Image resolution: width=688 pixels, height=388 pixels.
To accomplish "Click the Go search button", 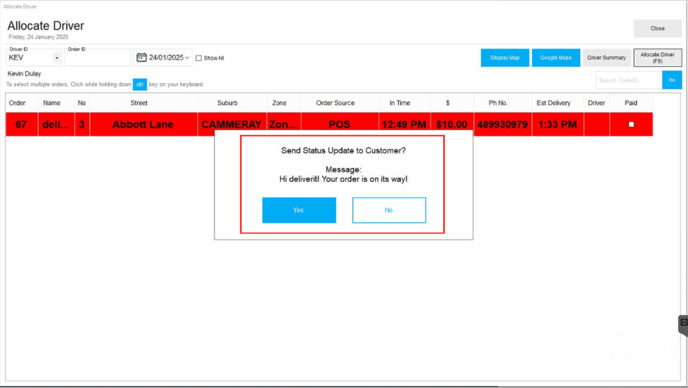I will pos(672,80).
